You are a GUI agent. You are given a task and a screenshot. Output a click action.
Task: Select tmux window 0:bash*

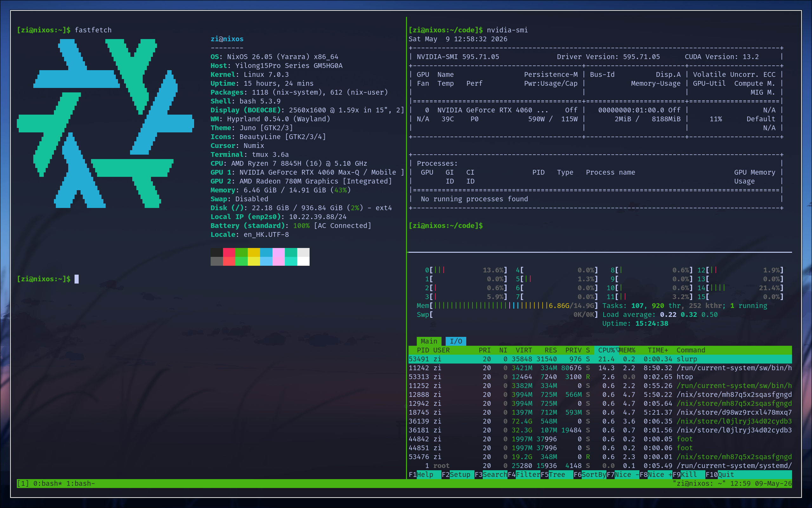coord(48,484)
